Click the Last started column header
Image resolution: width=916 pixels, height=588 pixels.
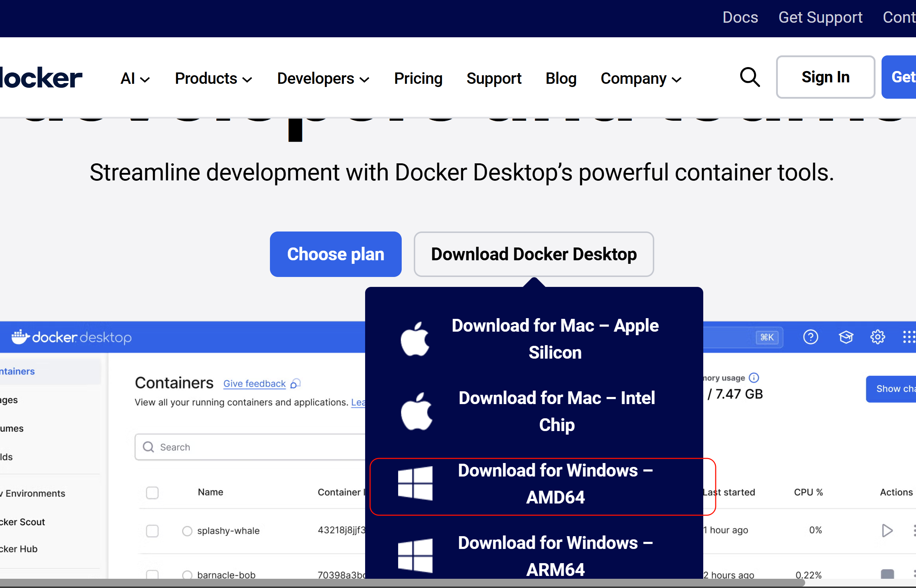click(x=729, y=492)
